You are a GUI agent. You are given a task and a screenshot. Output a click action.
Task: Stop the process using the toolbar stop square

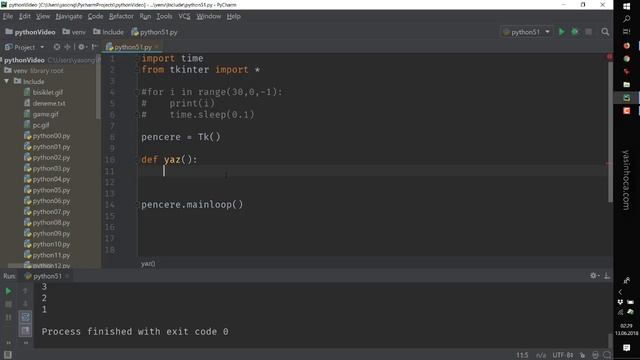tap(589, 32)
